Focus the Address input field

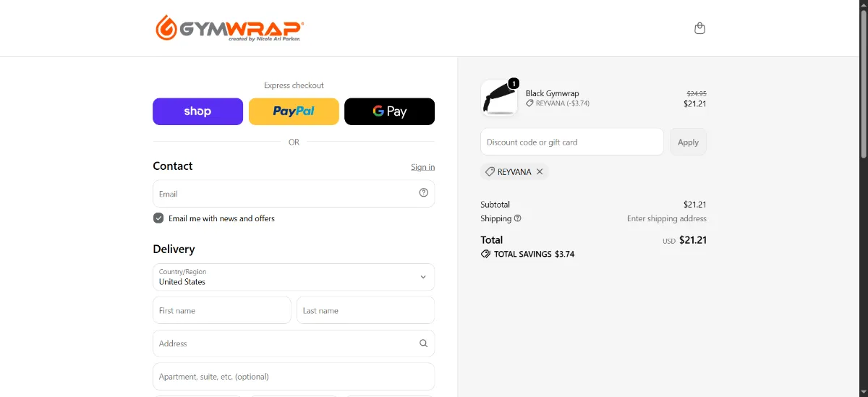click(x=294, y=343)
